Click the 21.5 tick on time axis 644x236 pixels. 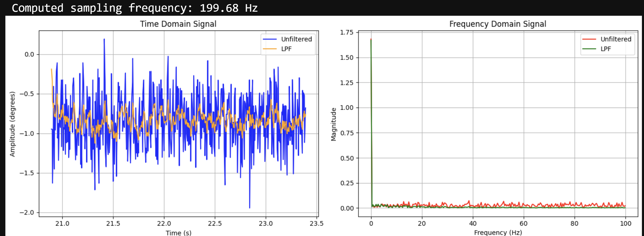113,224
